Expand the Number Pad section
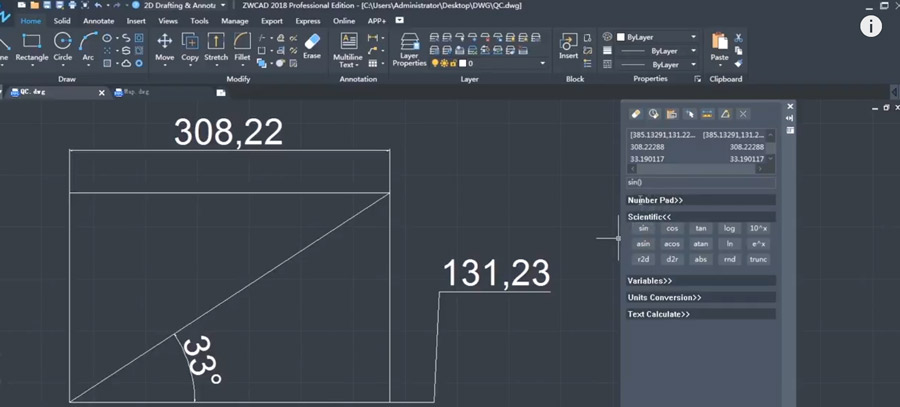The height and width of the screenshot is (407, 900). [x=655, y=200]
